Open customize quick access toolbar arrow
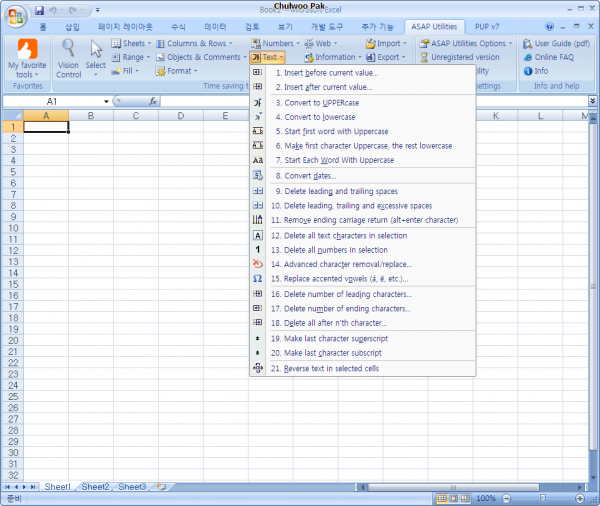The width and height of the screenshot is (600, 506). [x=98, y=10]
